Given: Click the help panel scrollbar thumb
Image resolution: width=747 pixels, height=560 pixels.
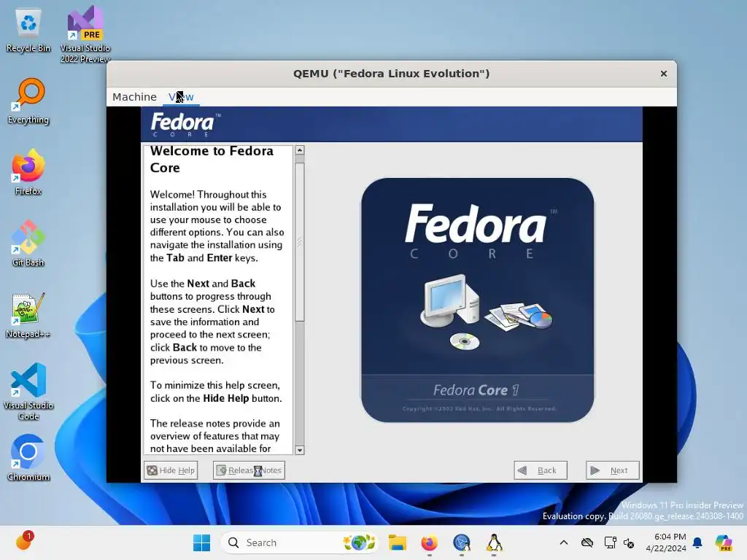Looking at the screenshot, I should 300,242.
